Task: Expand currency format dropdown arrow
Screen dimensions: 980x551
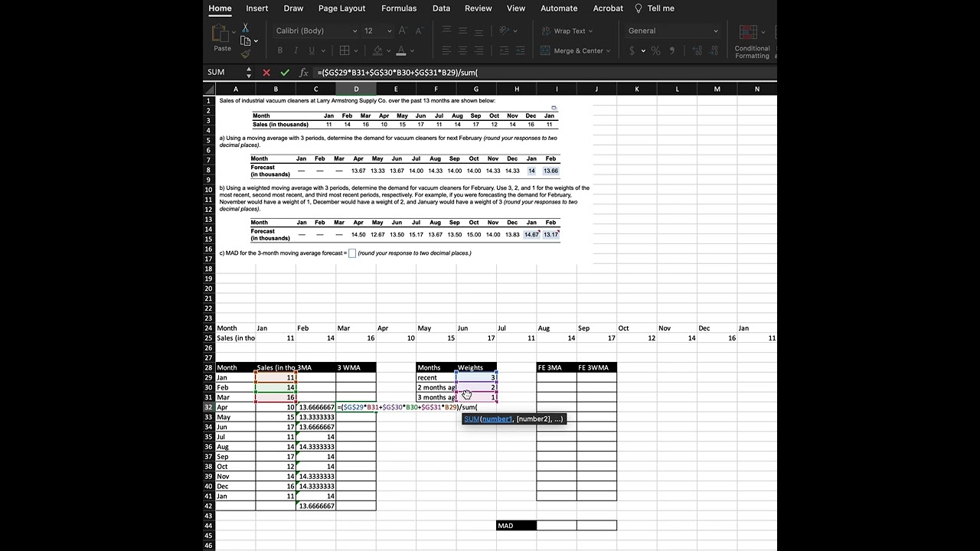Action: coord(642,51)
